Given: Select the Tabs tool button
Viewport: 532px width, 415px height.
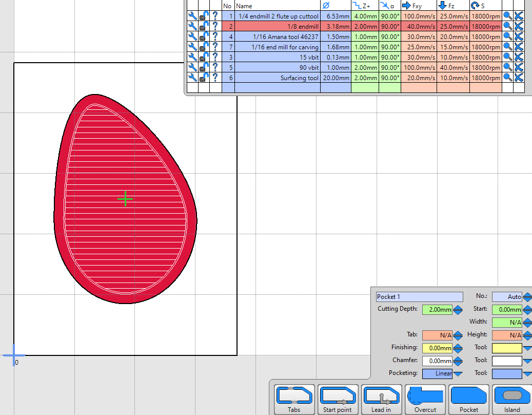Looking at the screenshot, I should [x=294, y=400].
